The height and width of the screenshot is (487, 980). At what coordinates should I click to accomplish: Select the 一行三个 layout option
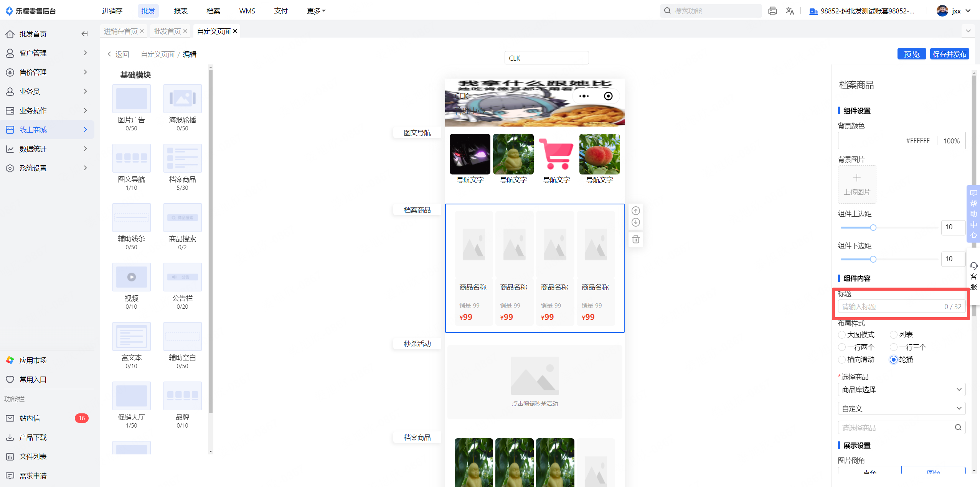click(x=894, y=347)
